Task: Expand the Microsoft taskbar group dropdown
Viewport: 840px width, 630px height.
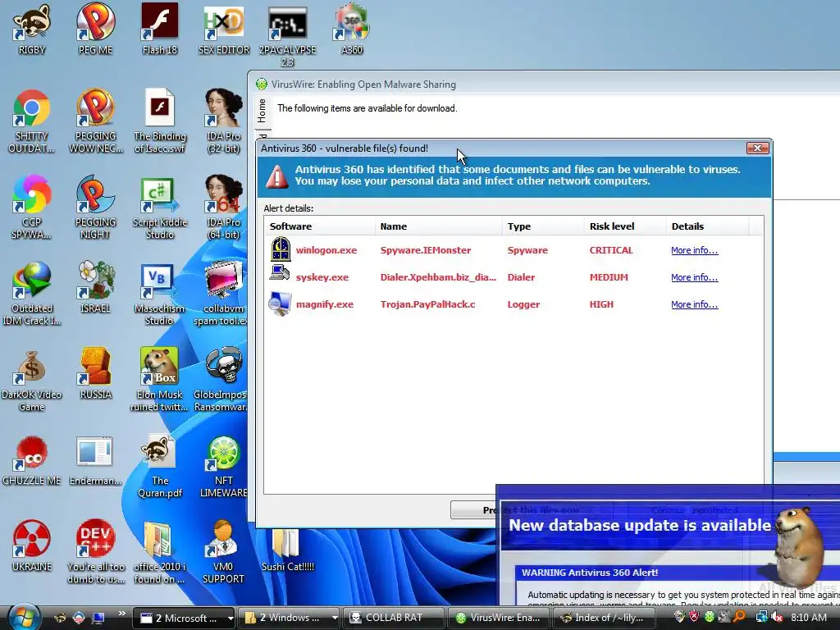Action: click(x=230, y=619)
